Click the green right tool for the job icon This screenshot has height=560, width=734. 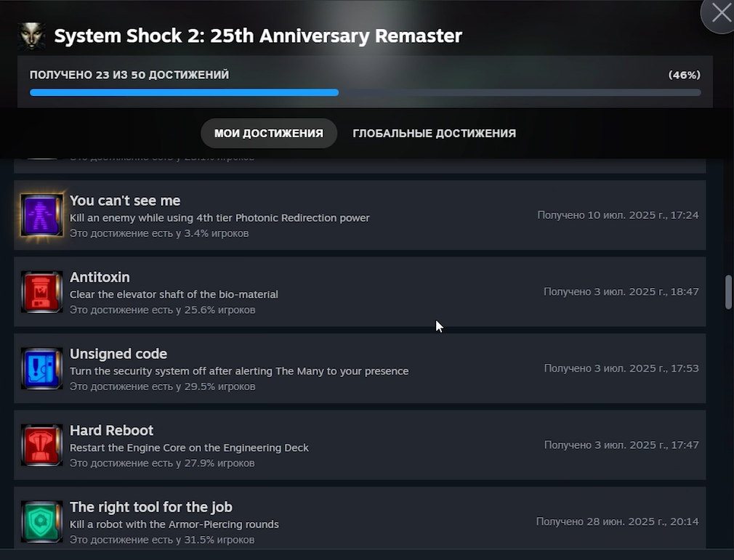(41, 522)
